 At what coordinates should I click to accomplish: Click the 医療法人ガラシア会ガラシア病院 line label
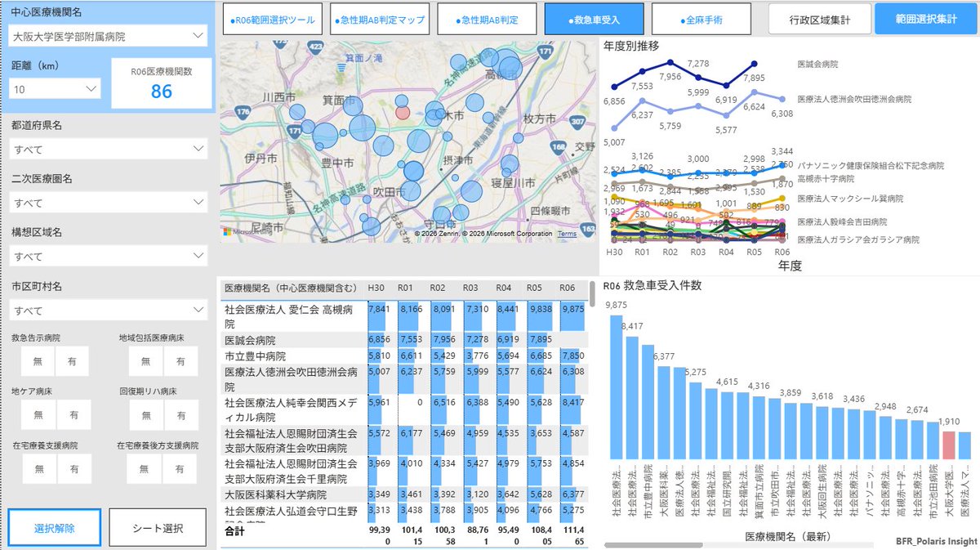pyautogui.click(x=858, y=239)
